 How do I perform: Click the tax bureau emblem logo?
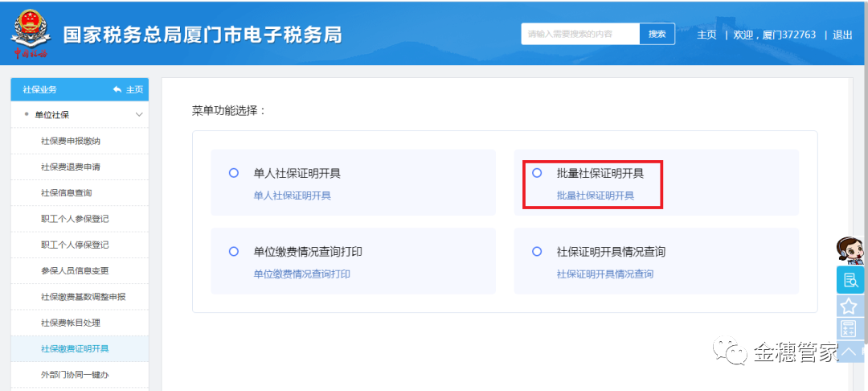coord(31,35)
